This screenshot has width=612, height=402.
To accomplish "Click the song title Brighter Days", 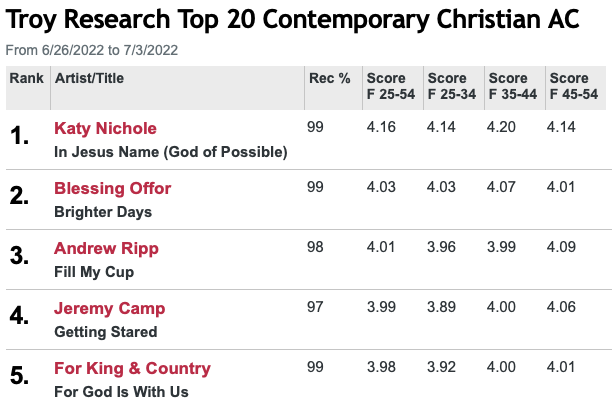I will (x=103, y=212).
